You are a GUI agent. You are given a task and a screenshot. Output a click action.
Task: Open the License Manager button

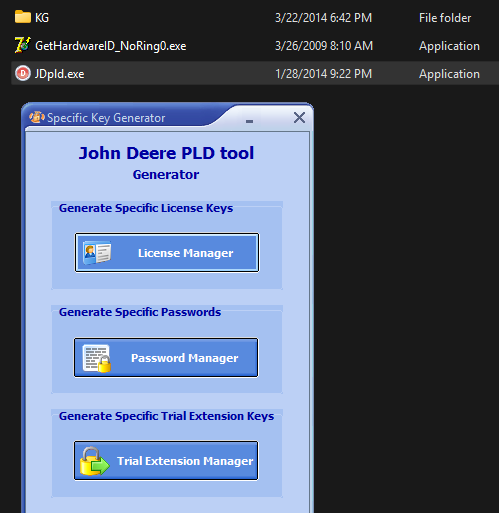click(167, 253)
